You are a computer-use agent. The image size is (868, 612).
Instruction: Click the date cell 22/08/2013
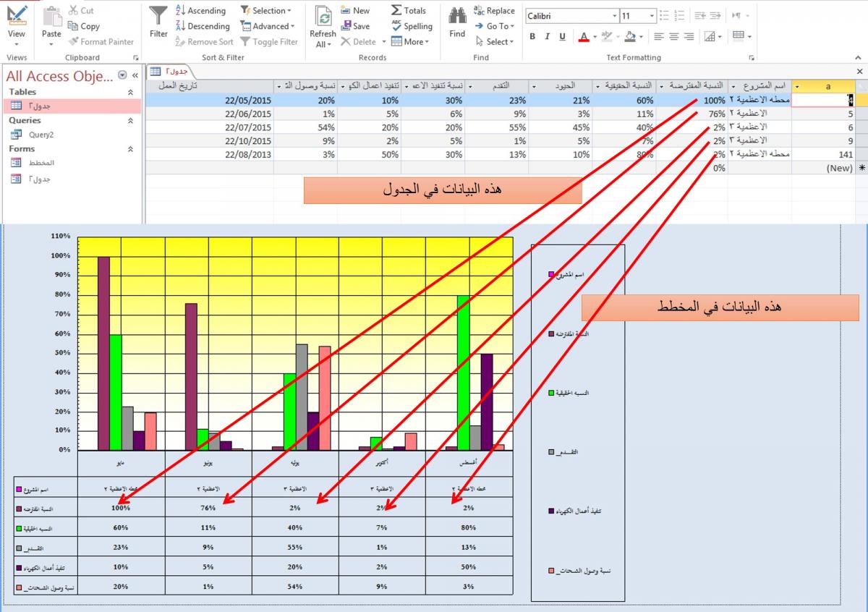click(210, 154)
